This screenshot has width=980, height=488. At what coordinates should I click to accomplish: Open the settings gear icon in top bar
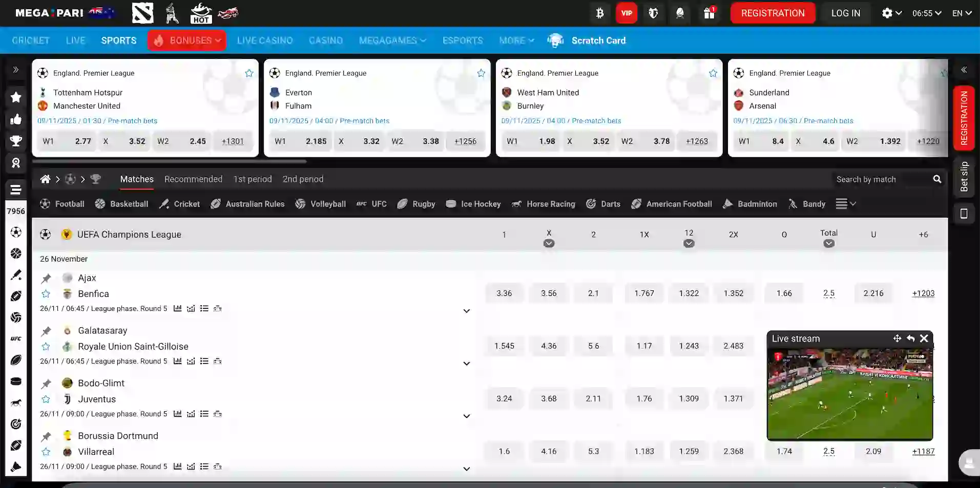[888, 13]
